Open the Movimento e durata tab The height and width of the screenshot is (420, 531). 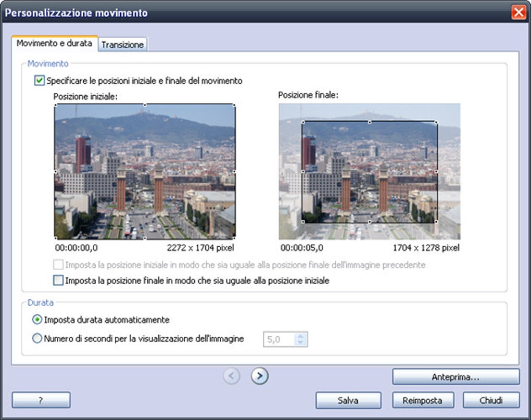pyautogui.click(x=55, y=43)
